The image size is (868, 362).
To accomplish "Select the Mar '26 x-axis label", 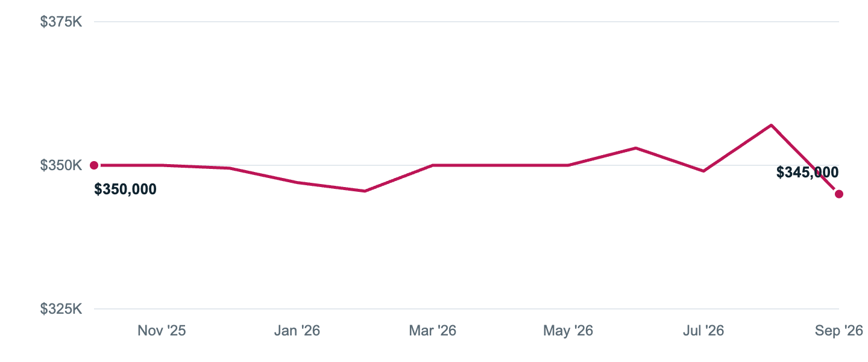I will pyautogui.click(x=432, y=331).
